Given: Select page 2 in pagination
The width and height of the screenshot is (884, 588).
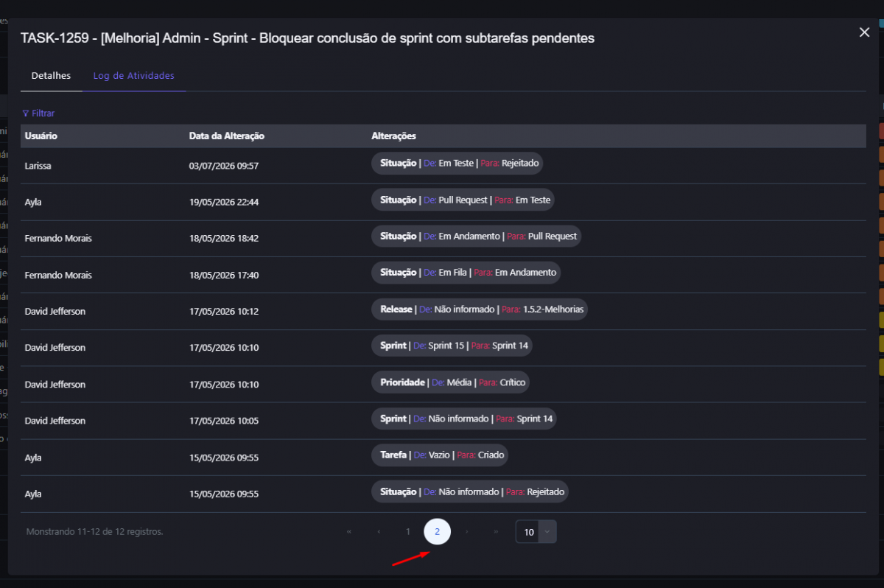Looking at the screenshot, I should [x=437, y=531].
